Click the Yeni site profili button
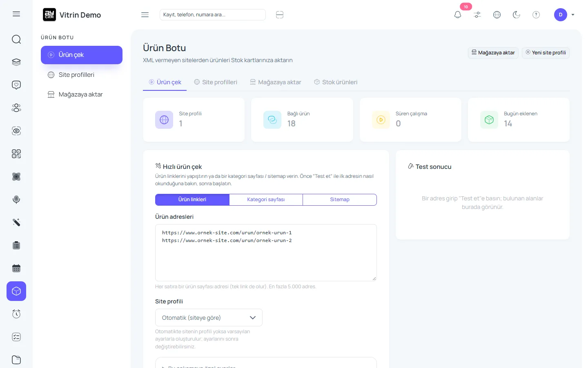This screenshot has width=588, height=368. (546, 53)
